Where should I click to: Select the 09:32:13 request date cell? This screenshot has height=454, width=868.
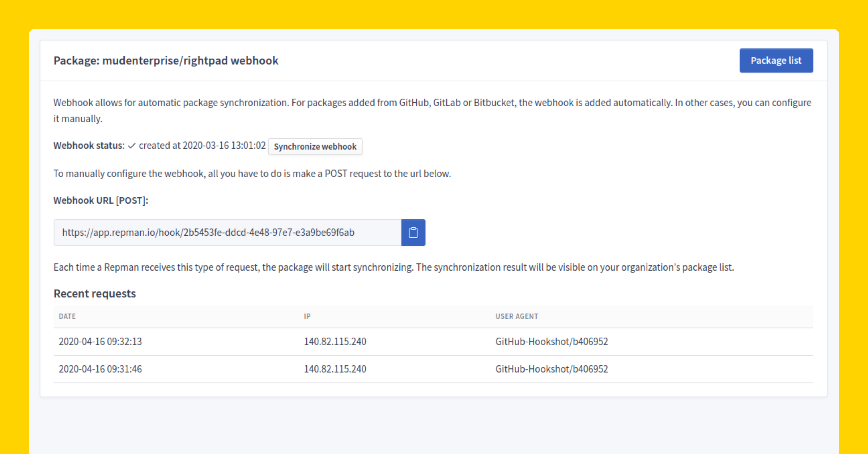(x=100, y=342)
